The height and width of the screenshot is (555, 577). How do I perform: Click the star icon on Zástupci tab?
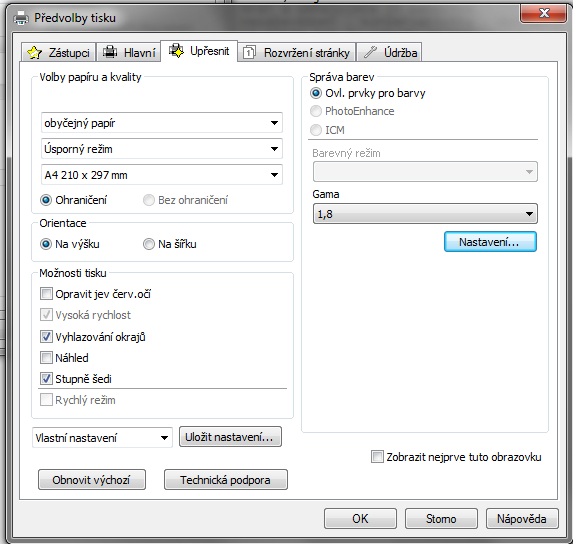35,53
